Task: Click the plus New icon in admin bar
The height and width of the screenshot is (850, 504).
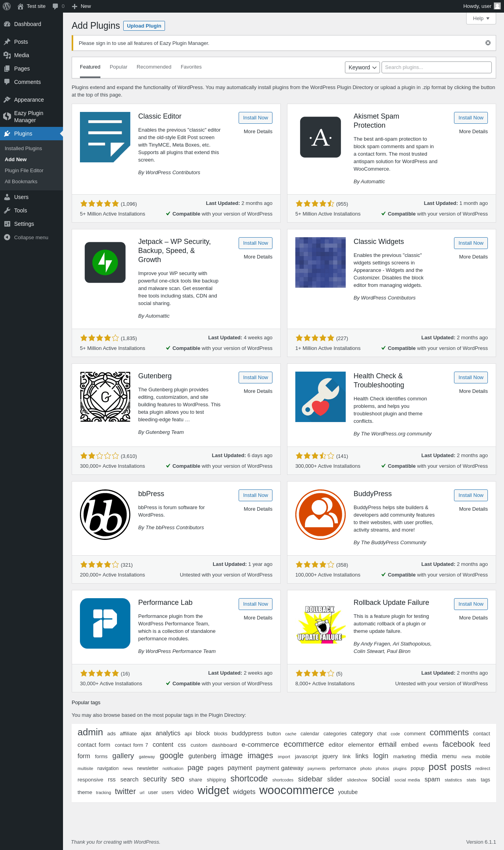Action: 74,6
